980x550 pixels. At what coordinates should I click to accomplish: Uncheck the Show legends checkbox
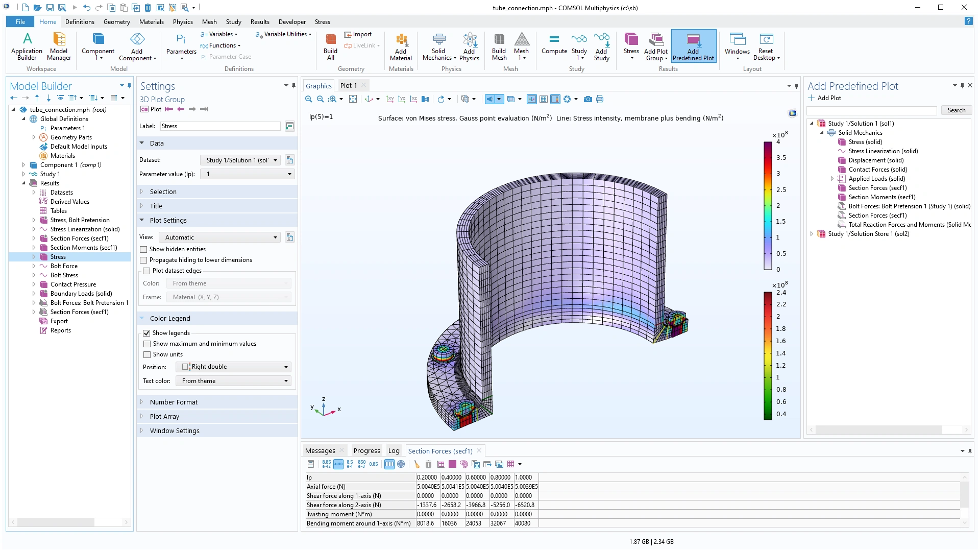(147, 333)
